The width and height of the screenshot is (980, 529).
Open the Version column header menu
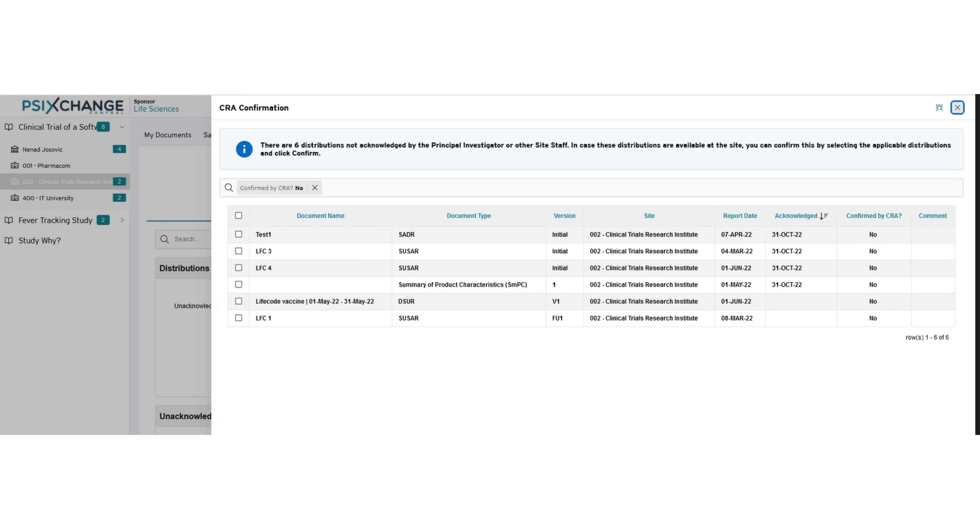point(565,216)
